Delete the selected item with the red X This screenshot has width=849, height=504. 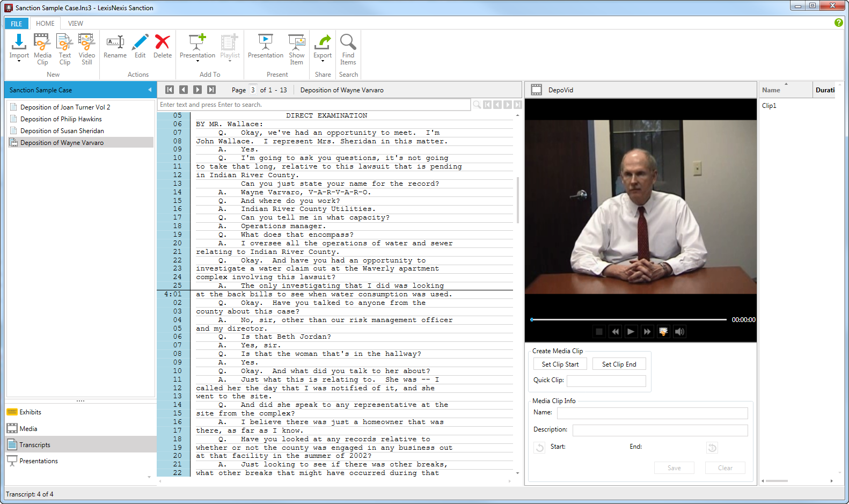tap(163, 46)
